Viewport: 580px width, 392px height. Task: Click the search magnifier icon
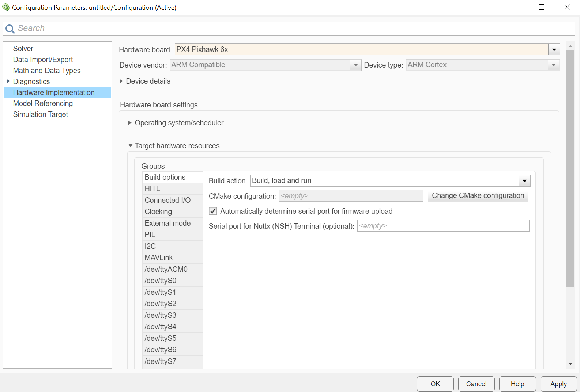(10, 28)
